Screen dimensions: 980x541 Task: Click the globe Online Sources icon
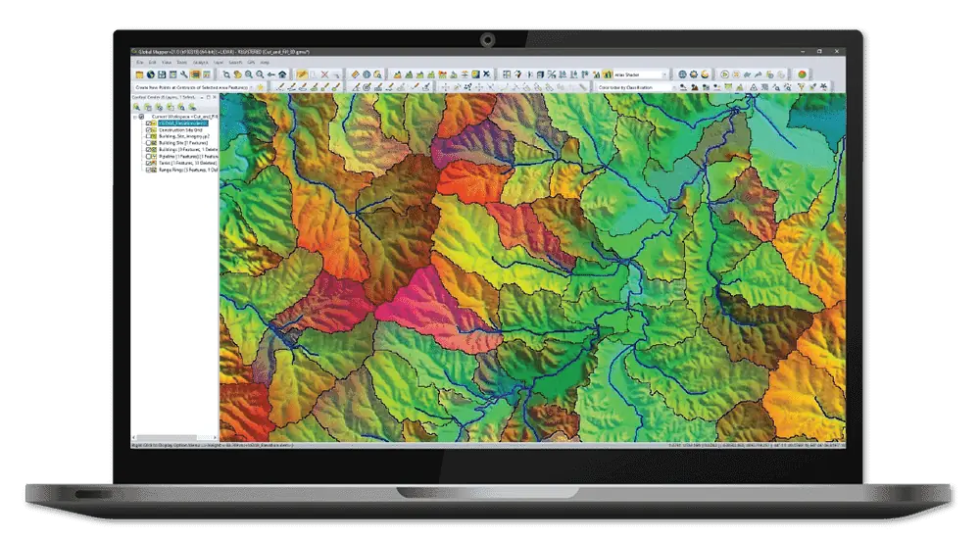click(x=151, y=74)
